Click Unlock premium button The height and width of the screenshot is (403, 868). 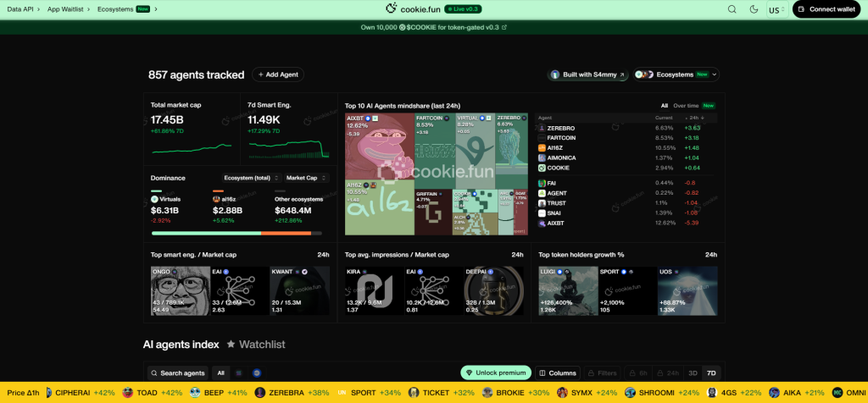click(496, 373)
